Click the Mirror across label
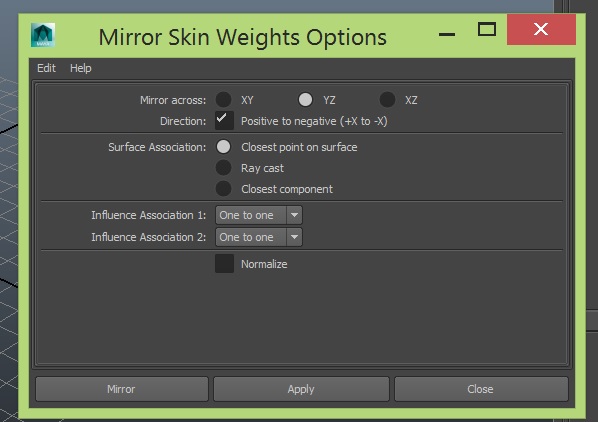Viewport: 598px width, 422px height. click(173, 100)
